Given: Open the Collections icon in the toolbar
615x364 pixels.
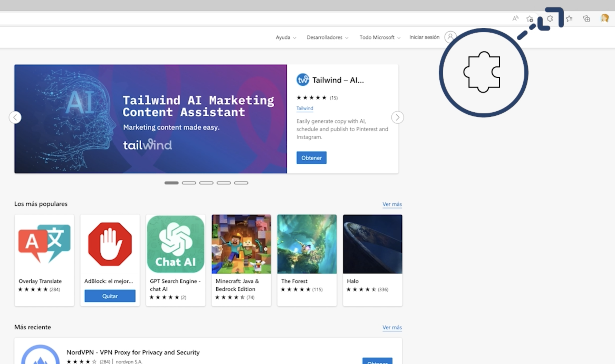Looking at the screenshot, I should pos(586,18).
